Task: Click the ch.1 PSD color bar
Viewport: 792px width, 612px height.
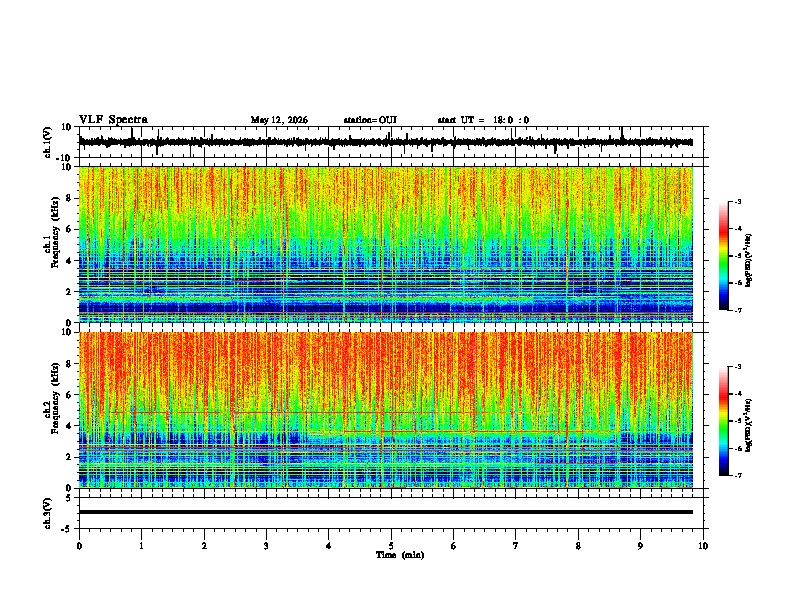Action: [x=724, y=256]
